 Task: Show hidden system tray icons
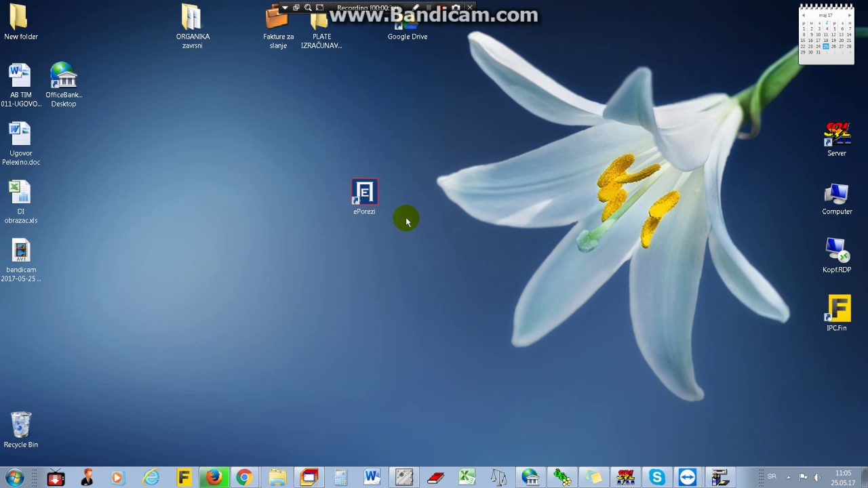788,477
